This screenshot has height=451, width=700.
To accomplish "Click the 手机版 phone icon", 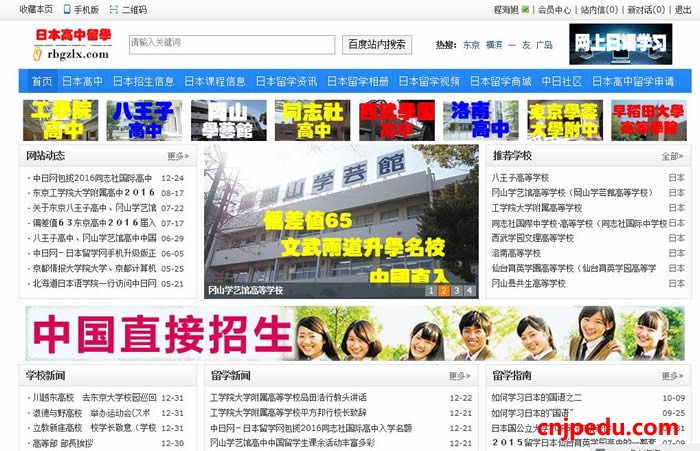I will click(x=67, y=9).
